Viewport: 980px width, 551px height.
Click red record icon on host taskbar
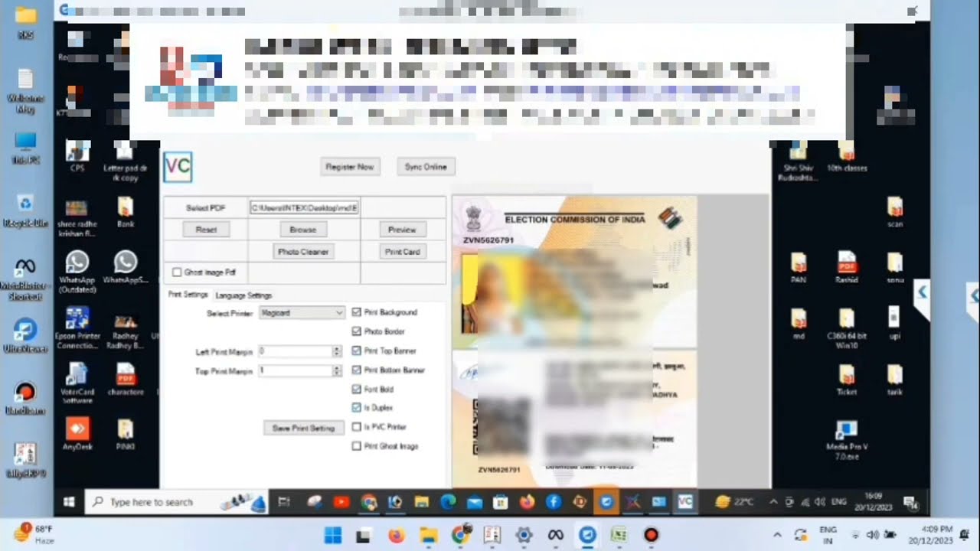click(651, 535)
